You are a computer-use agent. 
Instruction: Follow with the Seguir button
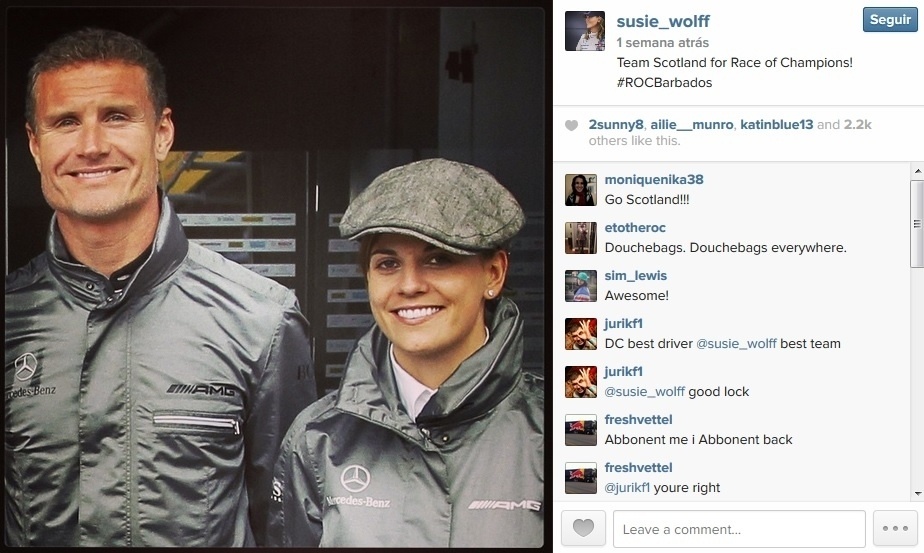[x=890, y=19]
